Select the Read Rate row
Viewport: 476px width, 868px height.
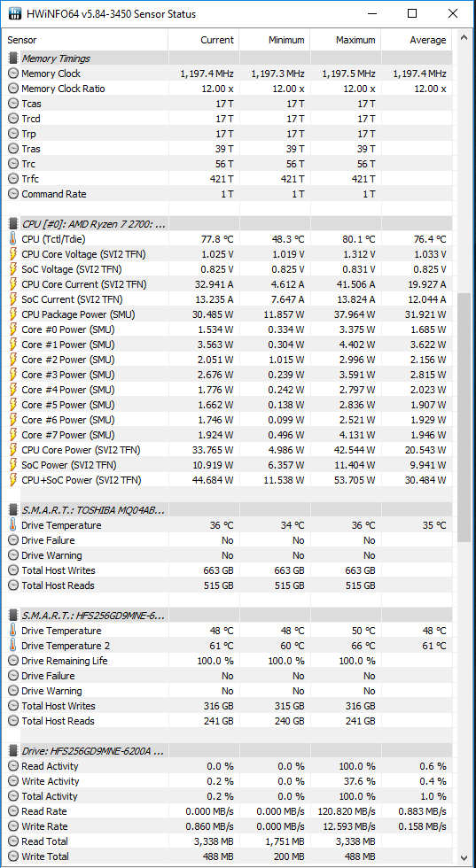[228, 811]
